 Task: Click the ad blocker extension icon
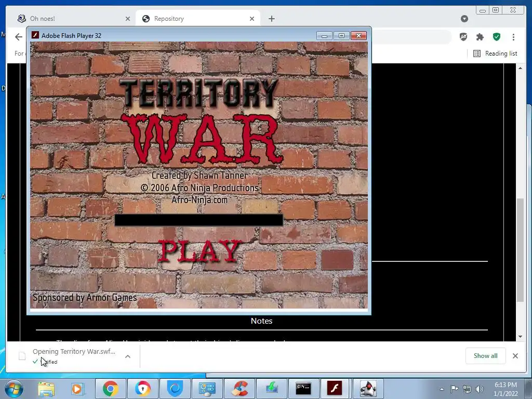(x=463, y=37)
